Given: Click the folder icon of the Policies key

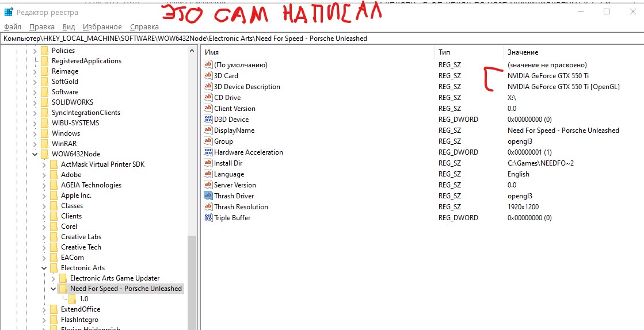Looking at the screenshot, I should (44, 51).
